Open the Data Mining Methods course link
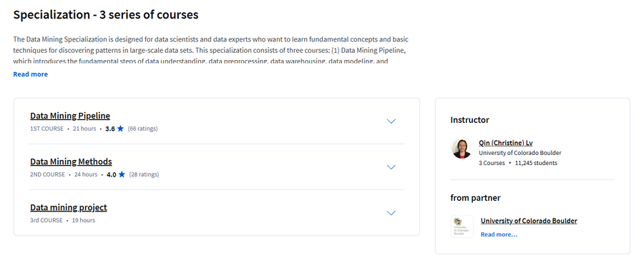 71,161
